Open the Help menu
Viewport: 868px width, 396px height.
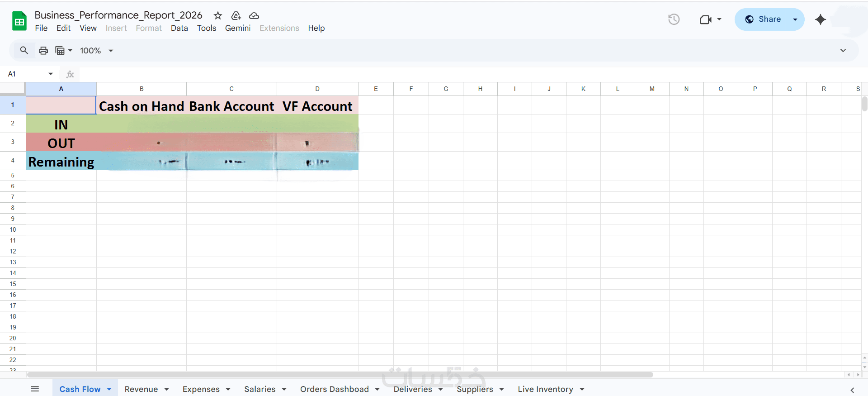(316, 28)
